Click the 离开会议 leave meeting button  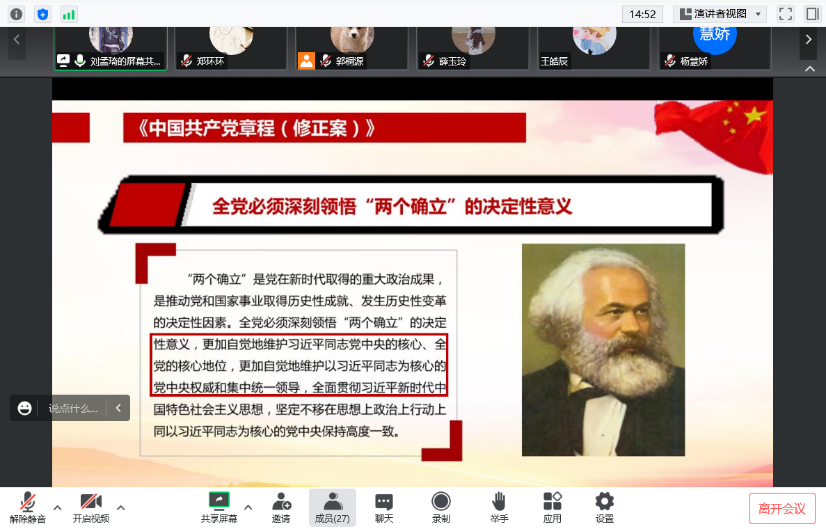coord(781,508)
